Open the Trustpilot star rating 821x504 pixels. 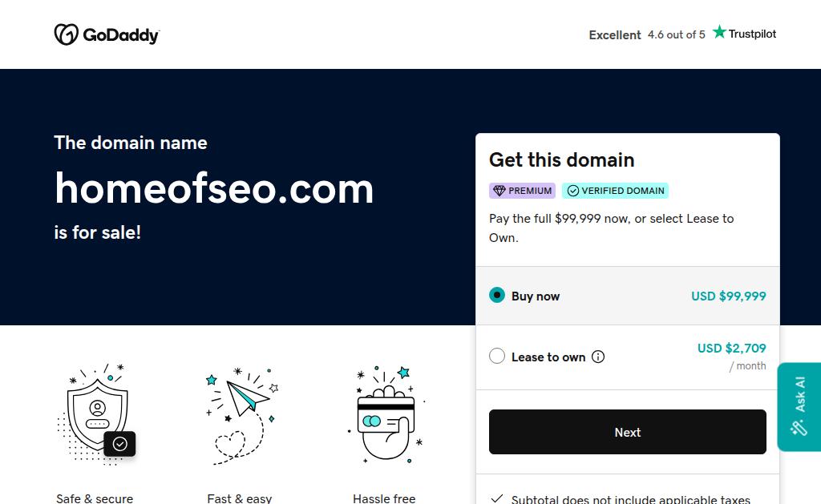tap(744, 34)
